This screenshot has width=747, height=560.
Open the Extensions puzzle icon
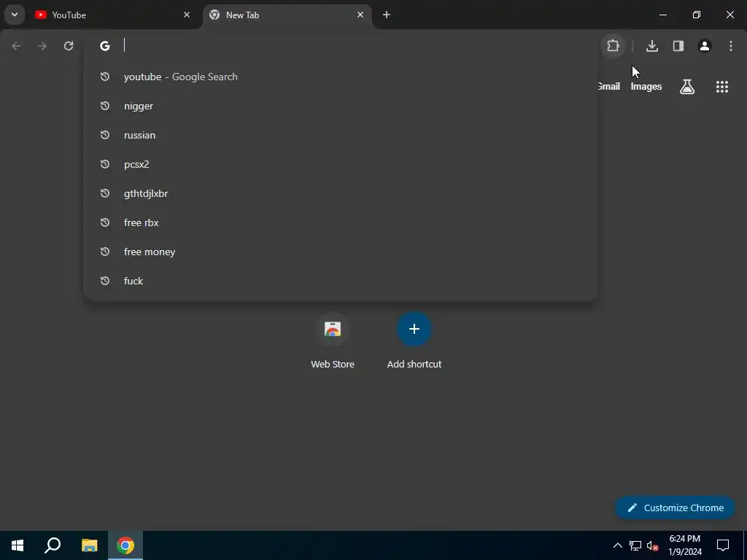pyautogui.click(x=613, y=46)
